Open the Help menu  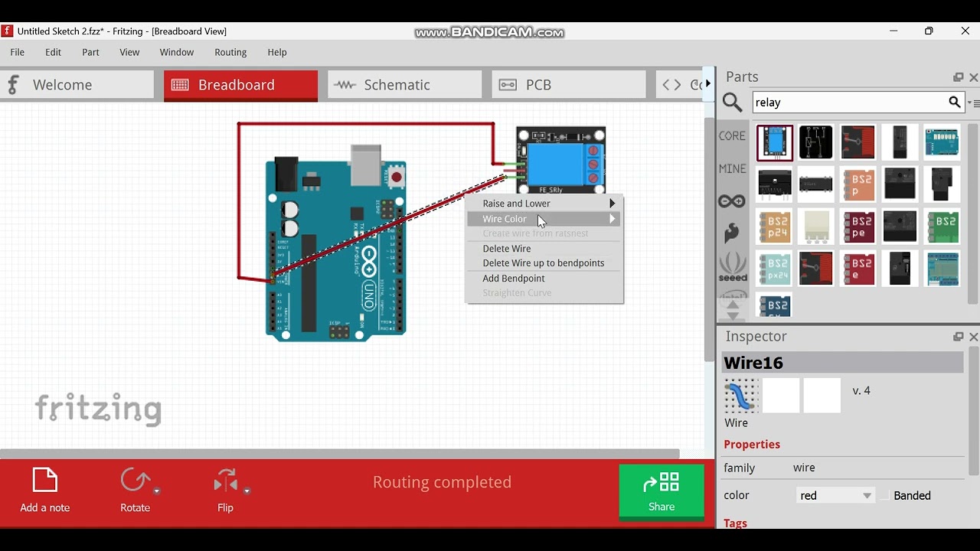[277, 52]
